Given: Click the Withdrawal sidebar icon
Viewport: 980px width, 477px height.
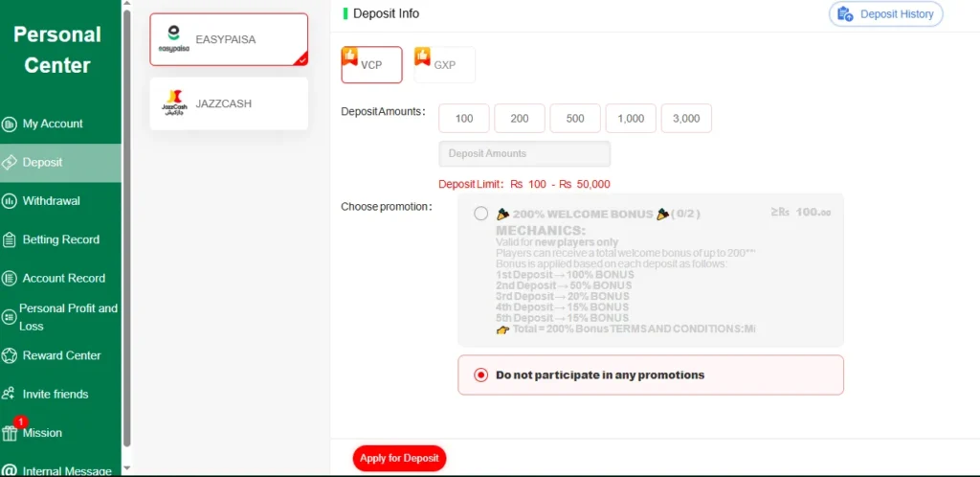Looking at the screenshot, I should [x=10, y=201].
